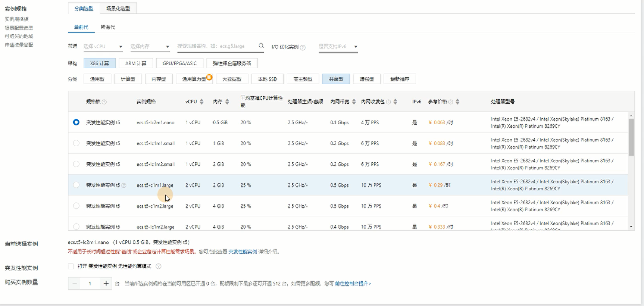Go to 申请按量高配 sidebar link

pyautogui.click(x=19, y=45)
